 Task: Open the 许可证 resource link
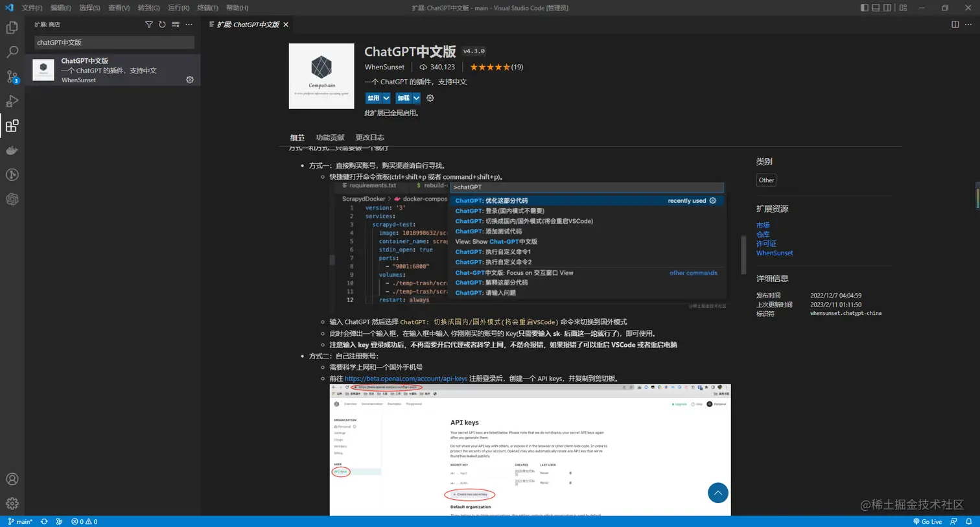(x=766, y=244)
